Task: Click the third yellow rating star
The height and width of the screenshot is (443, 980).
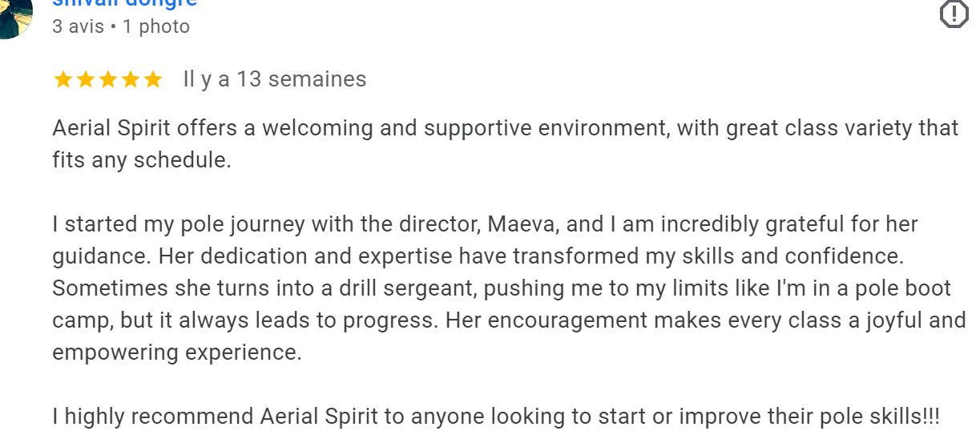Action: tap(107, 79)
